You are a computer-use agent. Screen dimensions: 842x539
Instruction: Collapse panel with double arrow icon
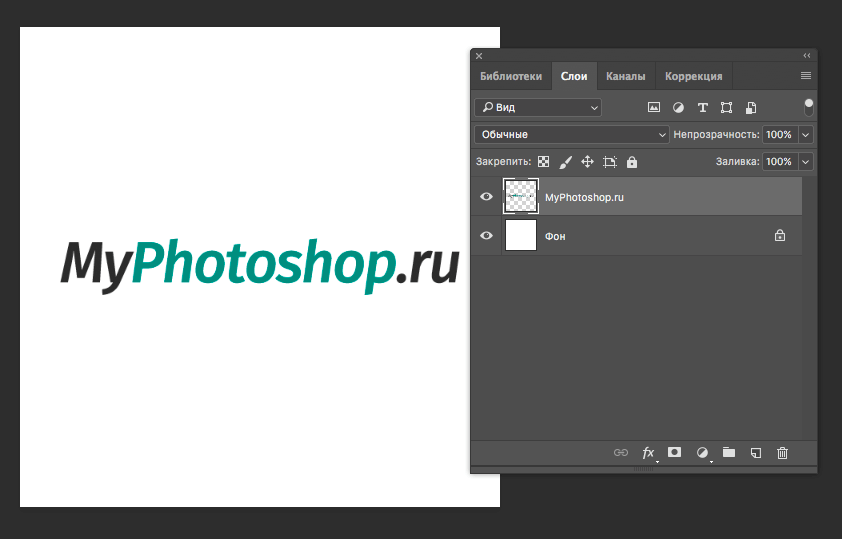pyautogui.click(x=807, y=56)
